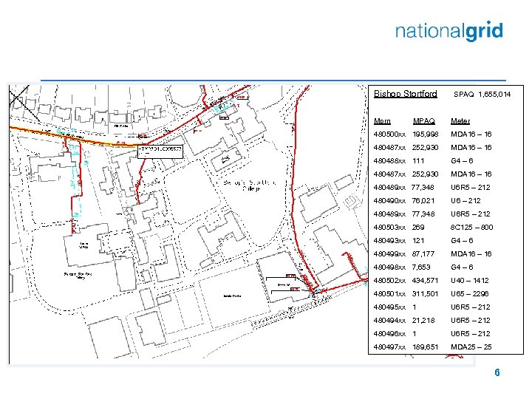Select Mprn 480496xx
Viewport: 532px width, 399px height.
click(x=389, y=333)
